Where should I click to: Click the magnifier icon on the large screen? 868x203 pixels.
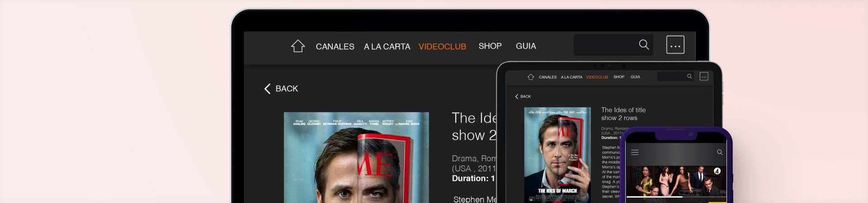[644, 45]
